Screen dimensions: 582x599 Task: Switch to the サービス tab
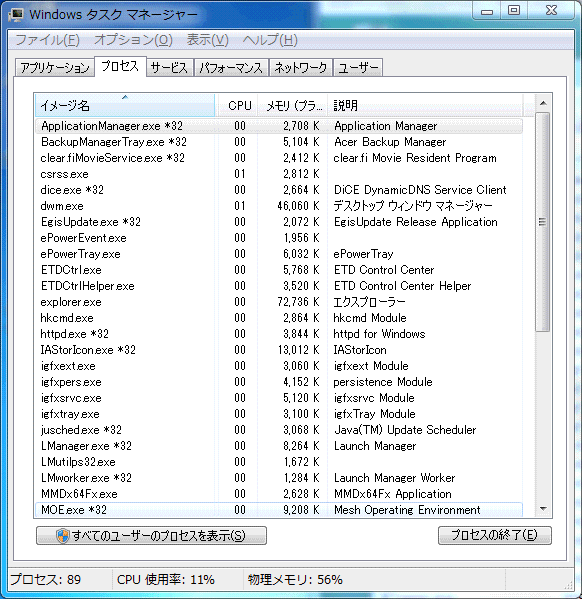click(x=169, y=68)
